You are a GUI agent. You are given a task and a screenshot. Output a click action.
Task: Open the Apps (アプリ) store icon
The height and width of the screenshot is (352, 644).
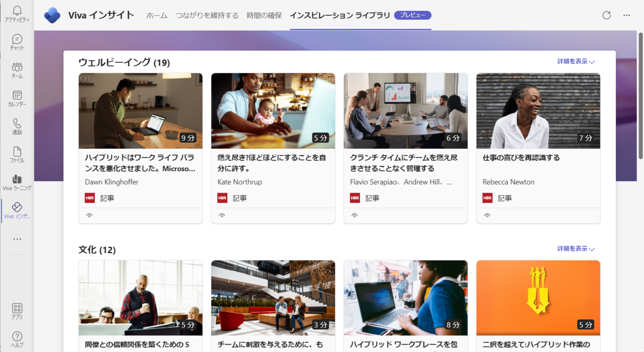coord(17,311)
